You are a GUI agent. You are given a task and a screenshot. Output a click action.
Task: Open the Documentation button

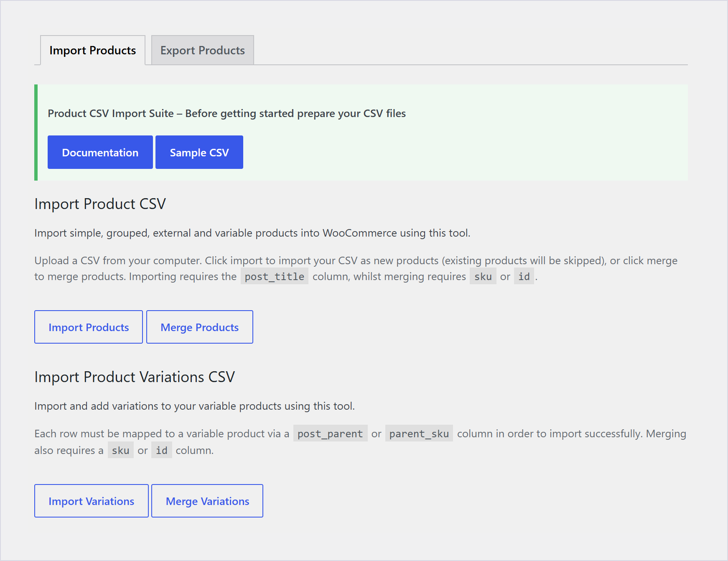tap(100, 152)
